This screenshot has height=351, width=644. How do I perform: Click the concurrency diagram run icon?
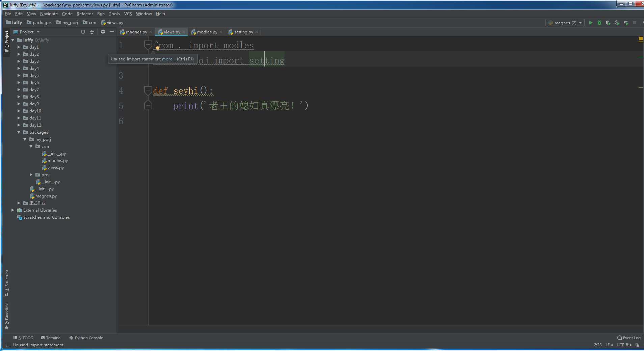click(626, 23)
